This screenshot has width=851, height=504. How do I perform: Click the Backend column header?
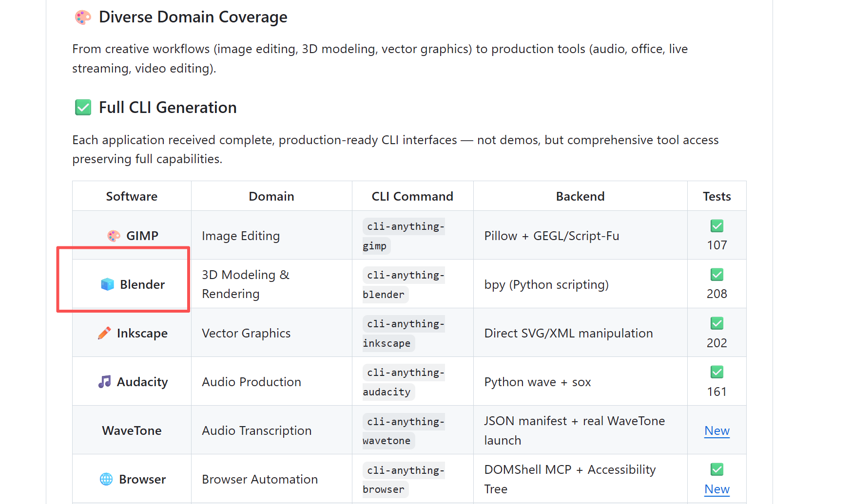(580, 196)
